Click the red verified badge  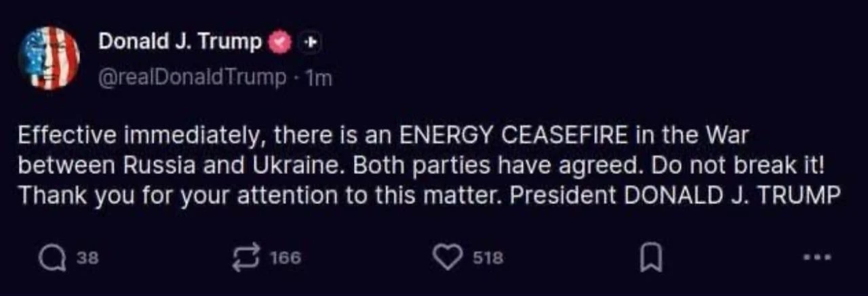pyautogui.click(x=279, y=42)
